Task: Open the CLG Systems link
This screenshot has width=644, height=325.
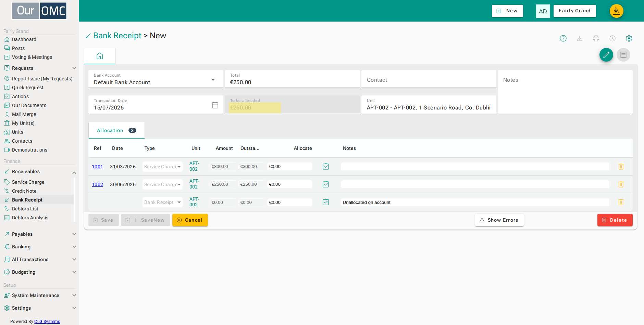Action: [x=47, y=322]
